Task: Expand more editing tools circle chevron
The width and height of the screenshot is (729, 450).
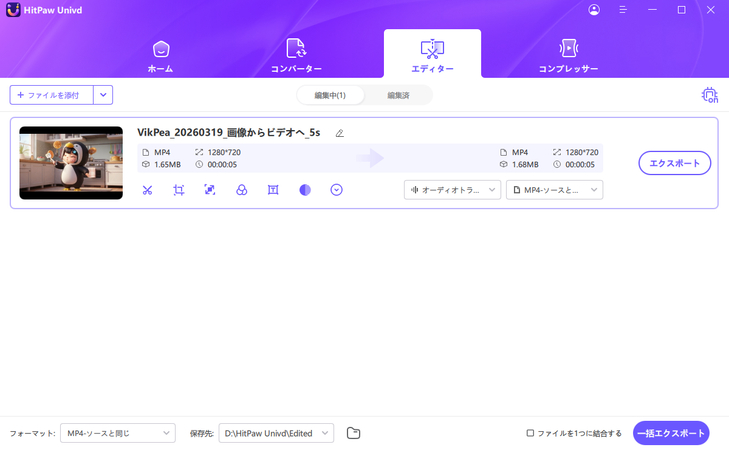Action: [336, 190]
